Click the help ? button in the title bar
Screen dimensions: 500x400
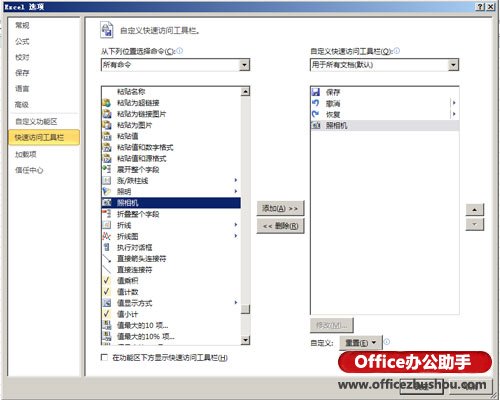479,7
